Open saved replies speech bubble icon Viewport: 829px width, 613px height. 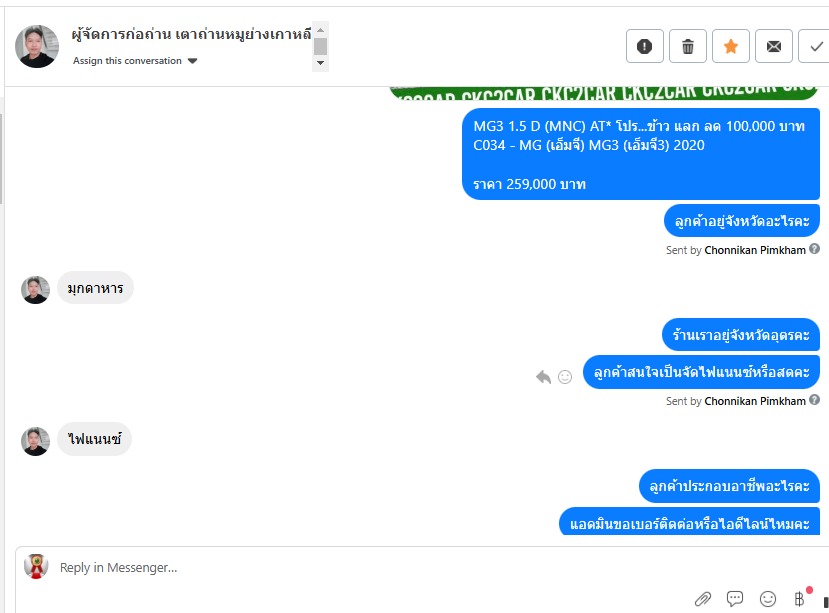click(x=735, y=599)
